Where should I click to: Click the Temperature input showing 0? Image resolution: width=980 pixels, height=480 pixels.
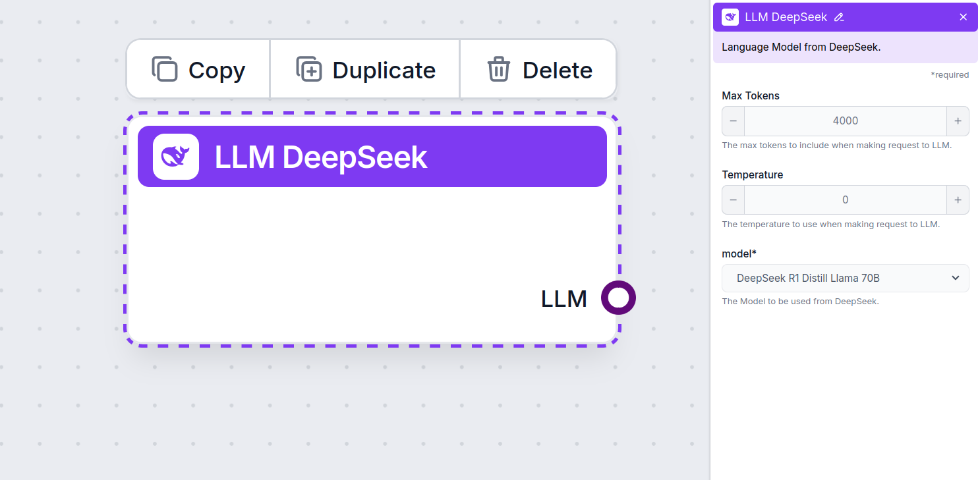[x=846, y=200]
